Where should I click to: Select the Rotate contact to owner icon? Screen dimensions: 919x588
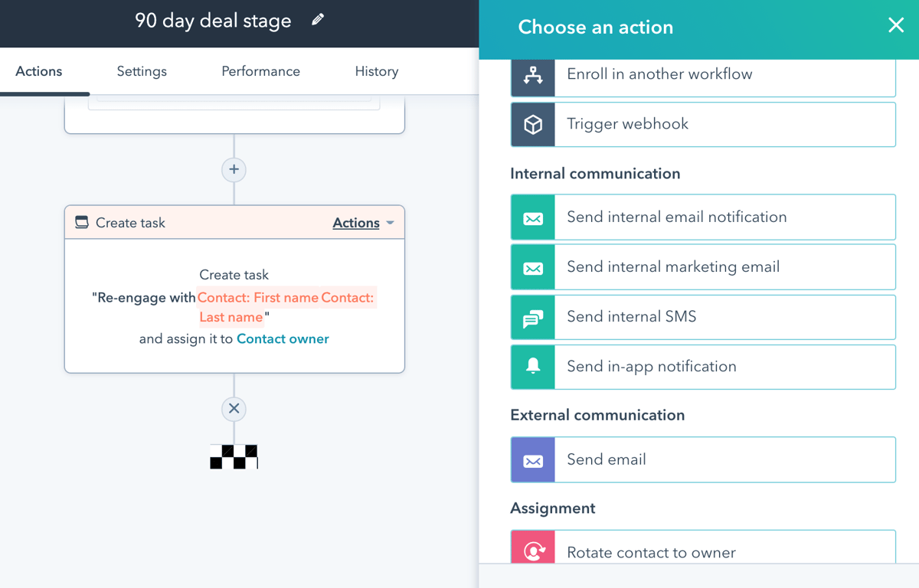[x=532, y=548]
